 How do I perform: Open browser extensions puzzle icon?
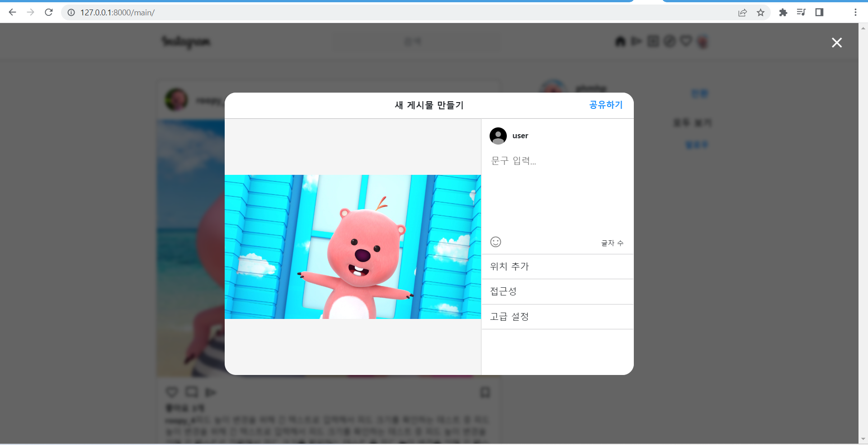coord(783,12)
